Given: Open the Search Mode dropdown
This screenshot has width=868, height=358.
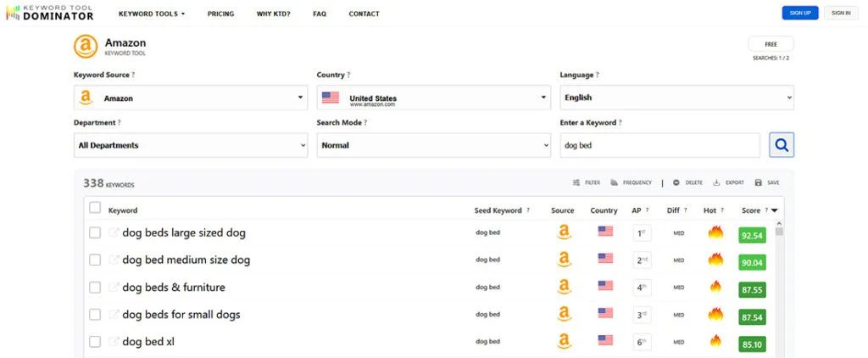Looking at the screenshot, I should pos(433,145).
